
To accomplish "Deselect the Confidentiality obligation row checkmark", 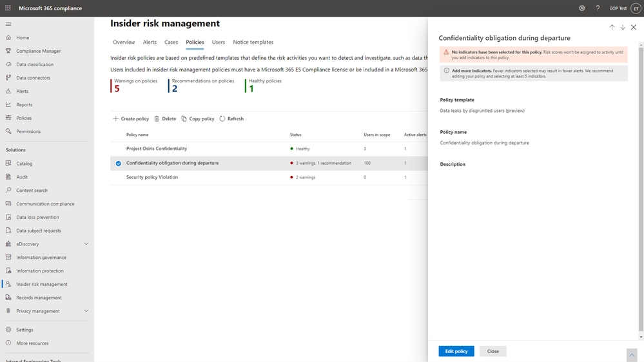I will click(118, 164).
